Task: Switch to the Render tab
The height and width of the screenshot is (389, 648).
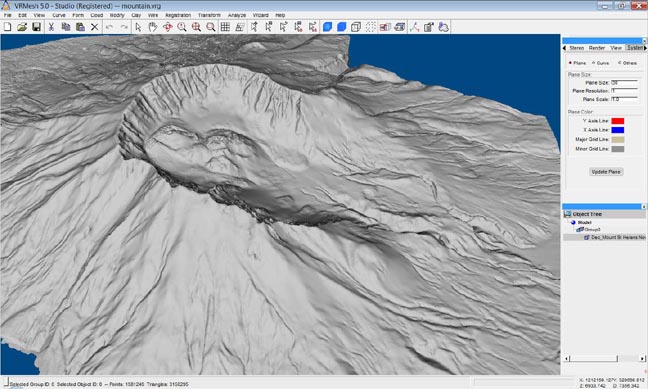Action: tap(597, 48)
